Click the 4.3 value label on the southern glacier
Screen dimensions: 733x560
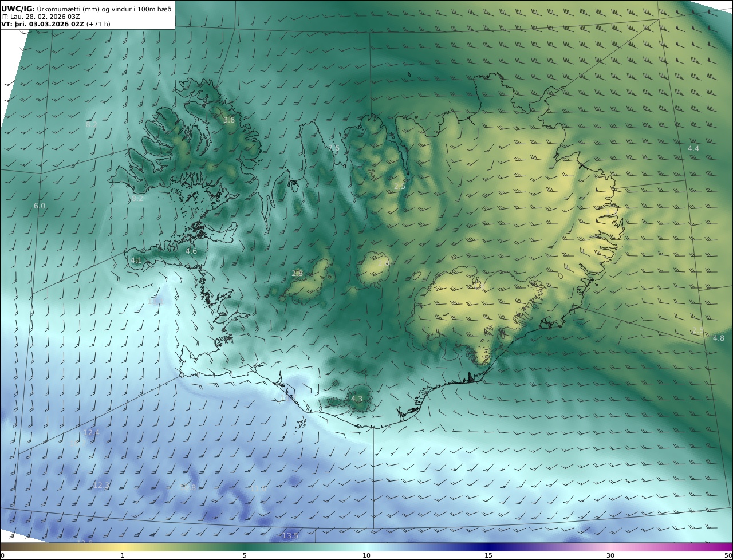pos(357,399)
